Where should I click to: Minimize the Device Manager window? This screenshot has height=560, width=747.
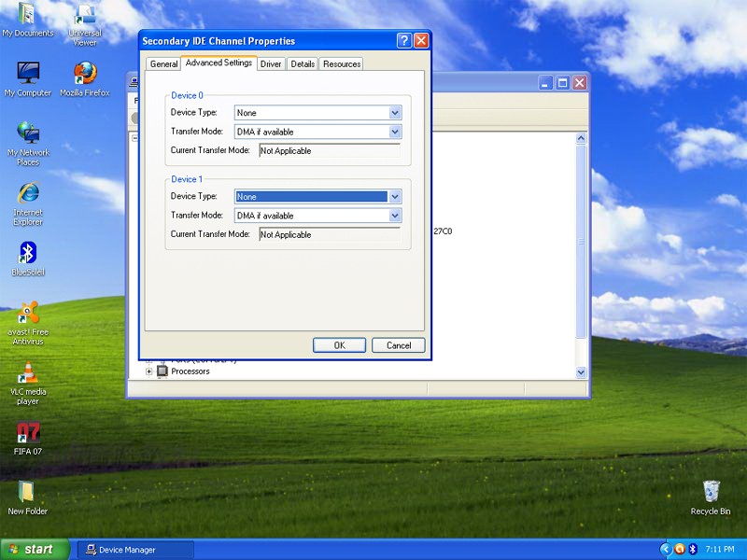click(x=545, y=83)
